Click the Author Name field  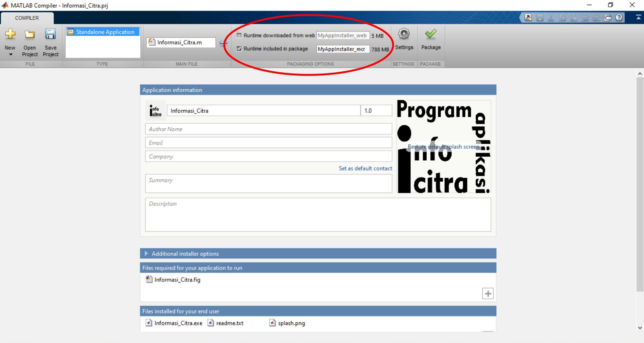[268, 129]
